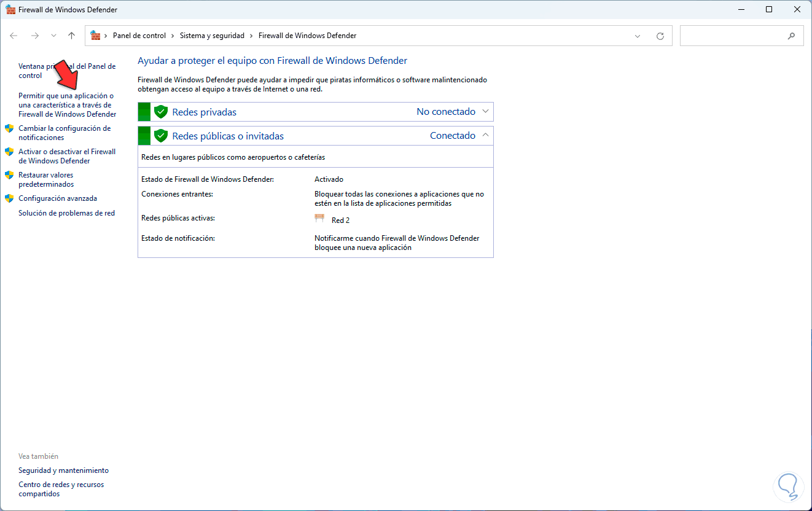Image resolution: width=812 pixels, height=511 pixels.
Task: Click Estado de Firewall de Windows Defender label
Action: click(x=208, y=179)
